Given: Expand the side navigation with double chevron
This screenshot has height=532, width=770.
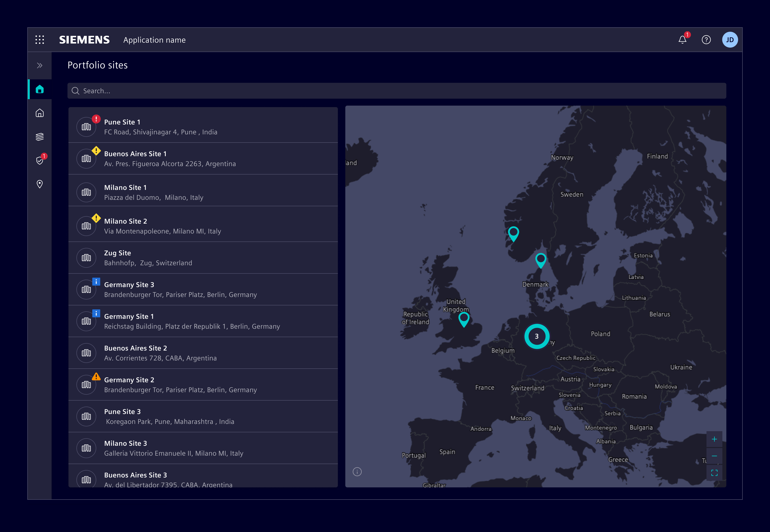Looking at the screenshot, I should (x=40, y=65).
